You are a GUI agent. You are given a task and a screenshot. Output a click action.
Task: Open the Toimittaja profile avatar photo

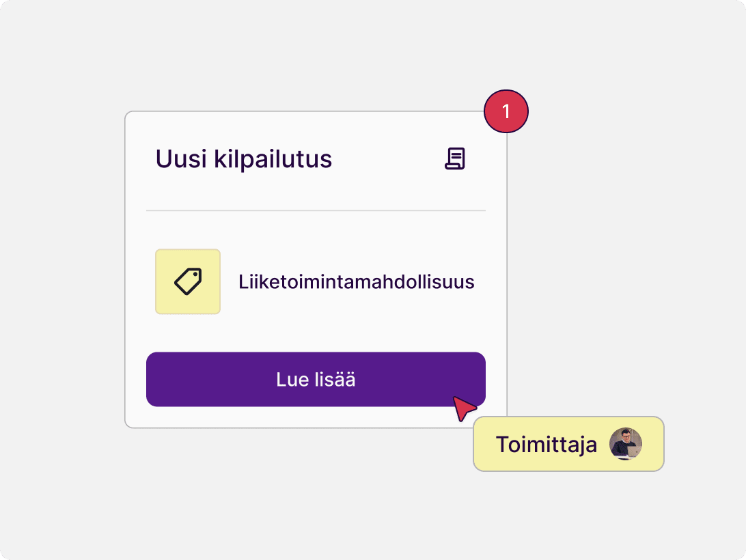pyautogui.click(x=626, y=444)
